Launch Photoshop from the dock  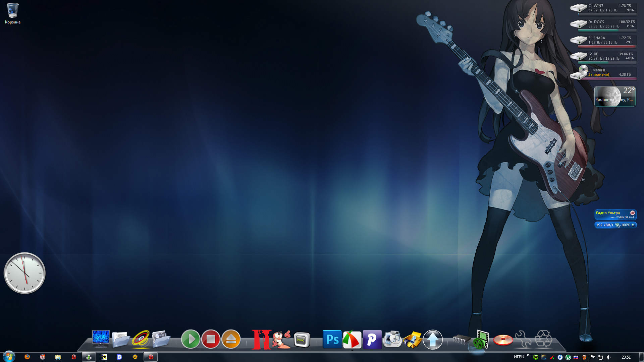[x=332, y=339]
